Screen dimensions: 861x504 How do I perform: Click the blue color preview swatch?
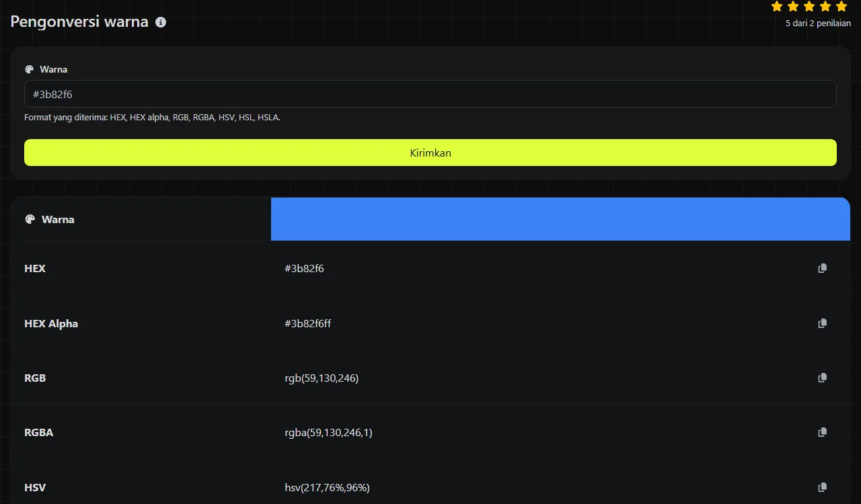point(560,219)
